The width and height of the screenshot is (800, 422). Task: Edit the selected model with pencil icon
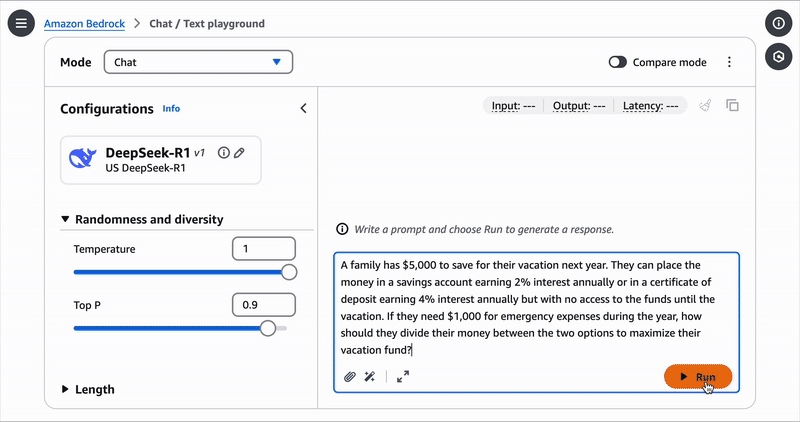click(239, 153)
